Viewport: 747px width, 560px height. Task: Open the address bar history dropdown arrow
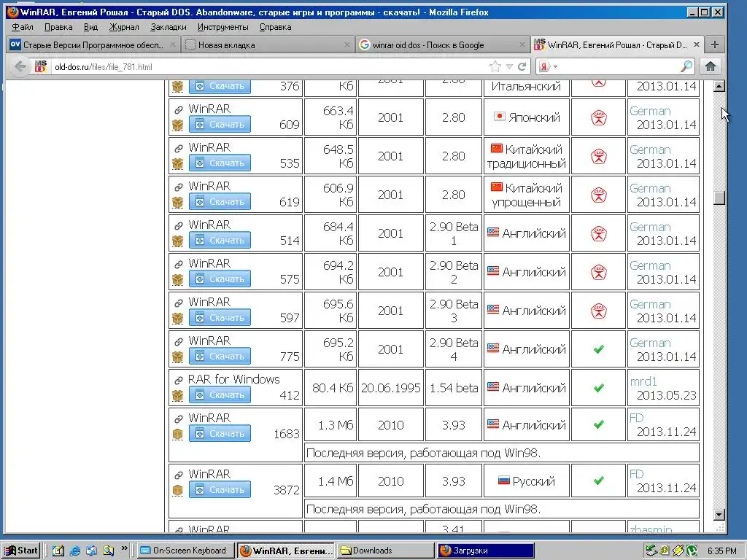(509, 66)
